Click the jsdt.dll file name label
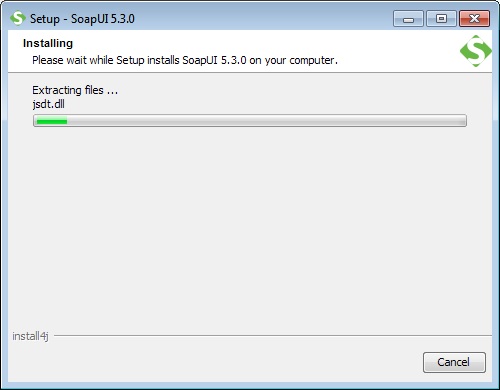Viewport: 500px width, 390px height. tap(49, 104)
